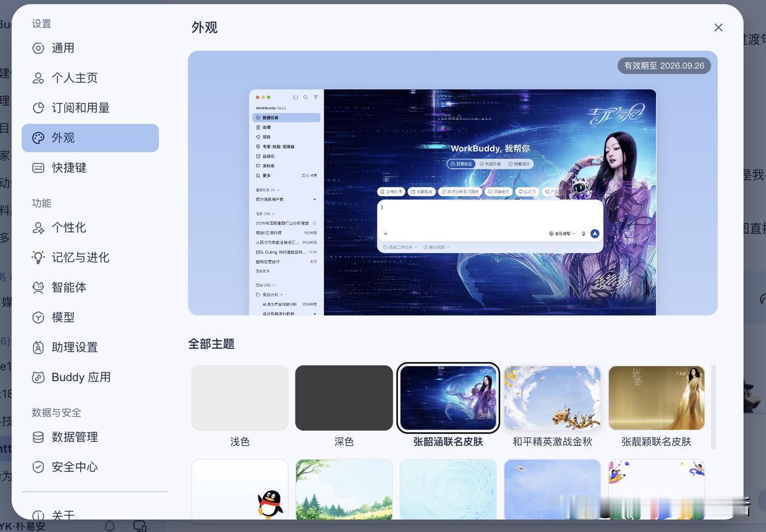Click the monitor icon in the background window
Image resolution: width=766 pixels, height=532 pixels.
coord(140,526)
